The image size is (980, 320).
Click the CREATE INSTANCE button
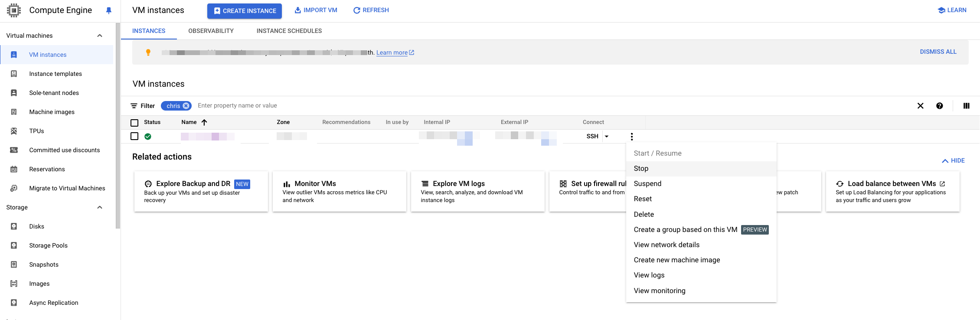click(x=245, y=11)
